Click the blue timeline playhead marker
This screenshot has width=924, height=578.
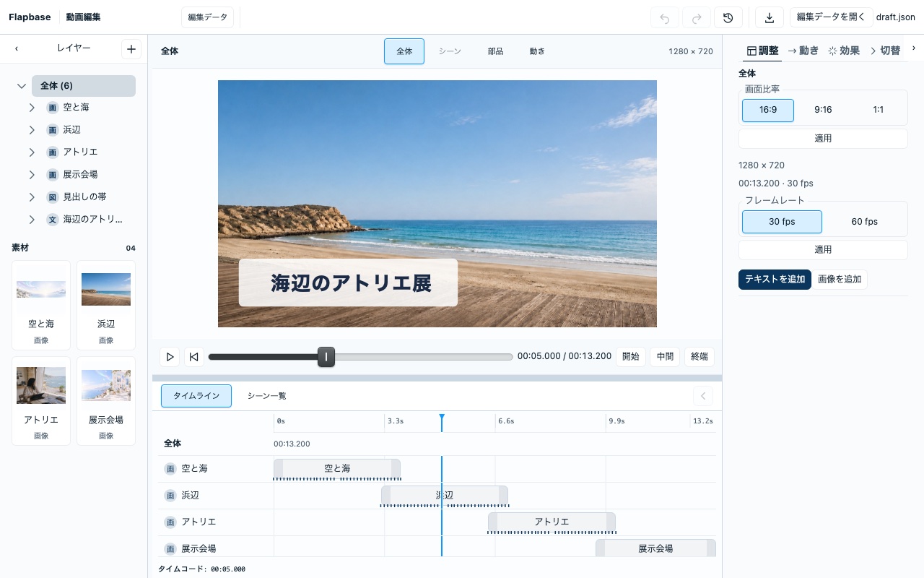coord(442,418)
